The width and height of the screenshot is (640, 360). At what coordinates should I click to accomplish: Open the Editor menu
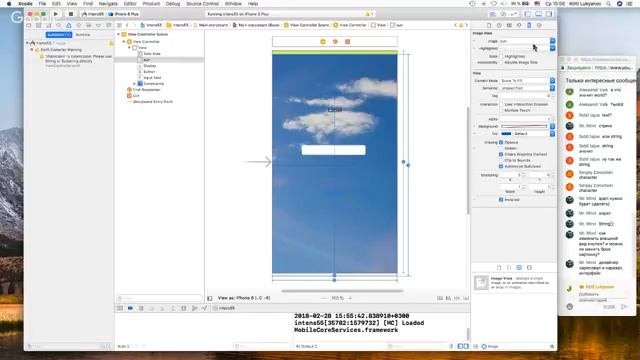pyautogui.click(x=130, y=4)
